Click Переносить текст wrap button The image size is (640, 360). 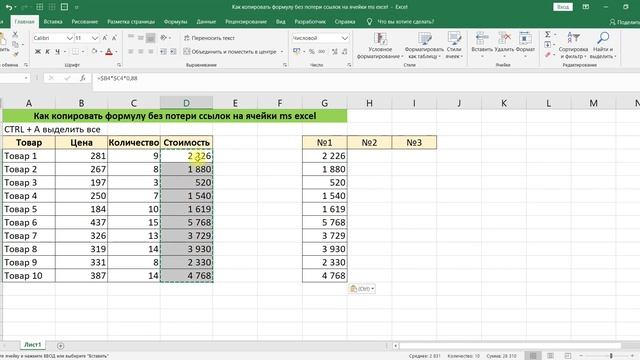[x=209, y=38]
